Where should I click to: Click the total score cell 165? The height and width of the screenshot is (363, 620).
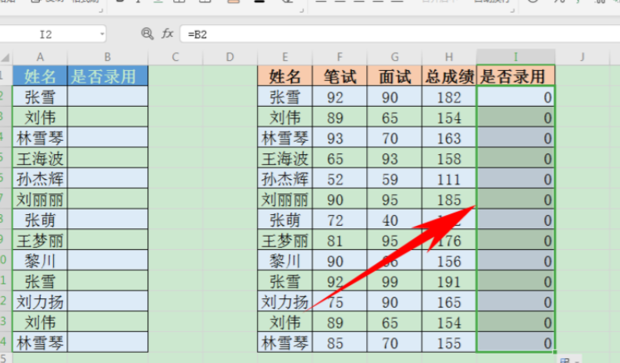[x=449, y=302]
